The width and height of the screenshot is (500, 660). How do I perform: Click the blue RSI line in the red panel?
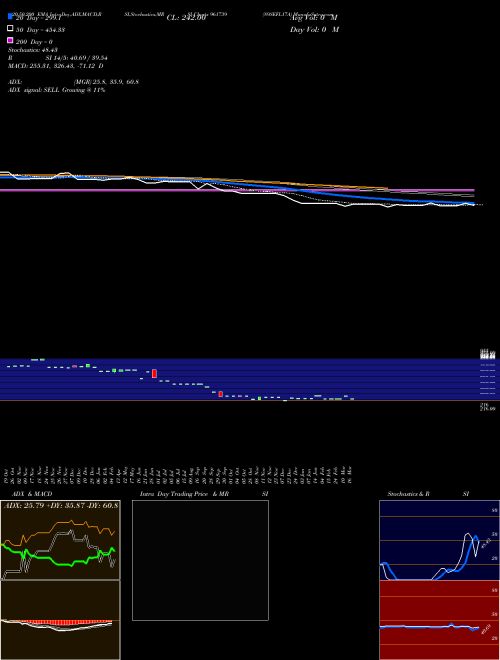pyautogui.click(x=425, y=627)
